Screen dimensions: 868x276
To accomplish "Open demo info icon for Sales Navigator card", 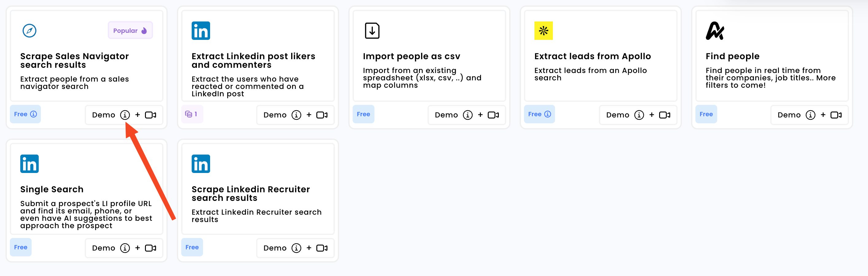I will tap(125, 115).
